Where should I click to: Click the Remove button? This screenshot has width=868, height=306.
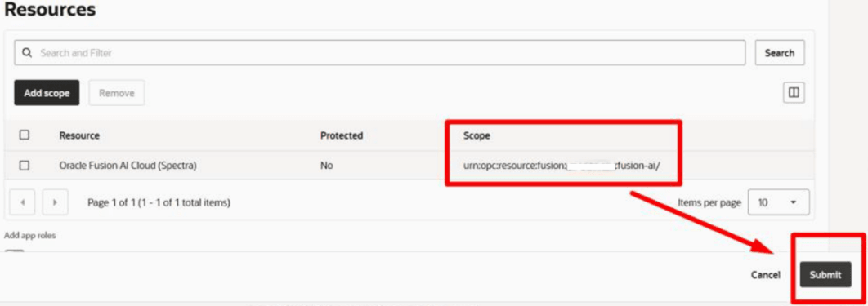(117, 93)
